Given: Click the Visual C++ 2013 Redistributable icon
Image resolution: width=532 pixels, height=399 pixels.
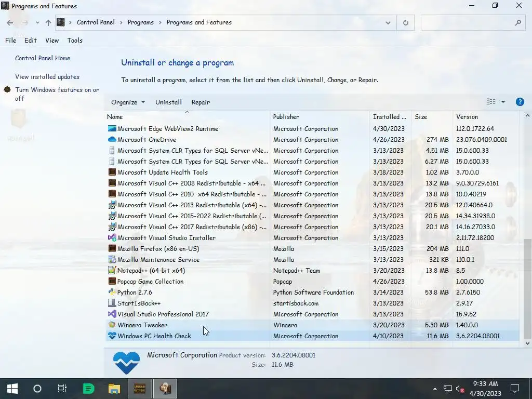Looking at the screenshot, I should (112, 205).
